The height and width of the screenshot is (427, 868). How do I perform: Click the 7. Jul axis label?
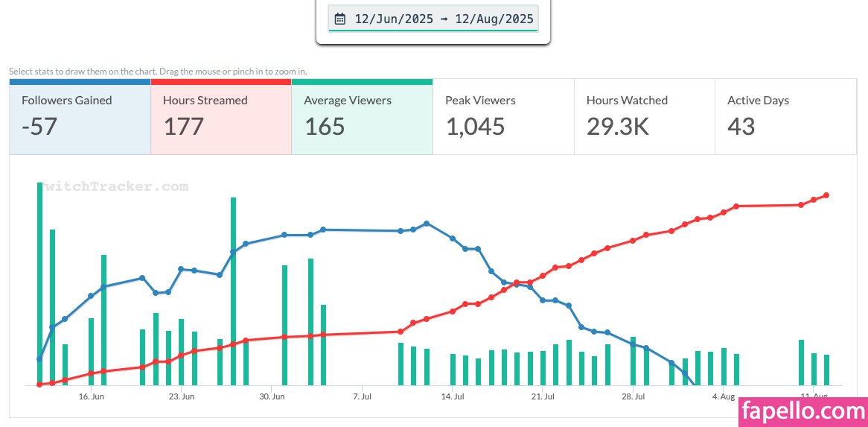click(x=362, y=397)
